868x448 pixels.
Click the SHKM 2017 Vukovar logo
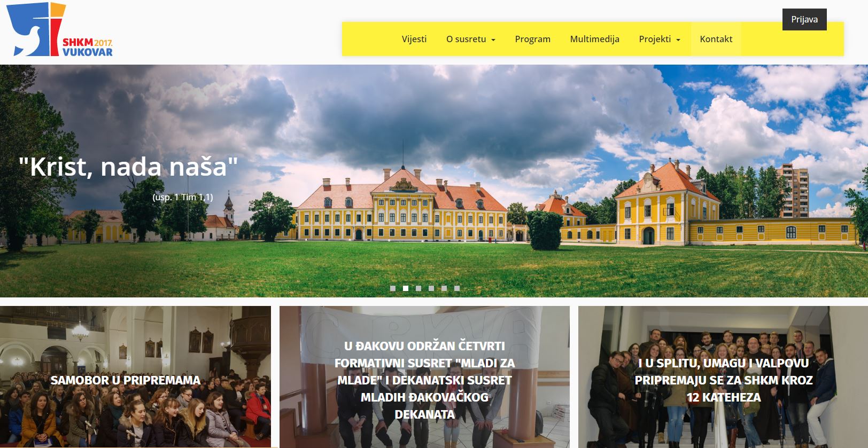pos(59,30)
